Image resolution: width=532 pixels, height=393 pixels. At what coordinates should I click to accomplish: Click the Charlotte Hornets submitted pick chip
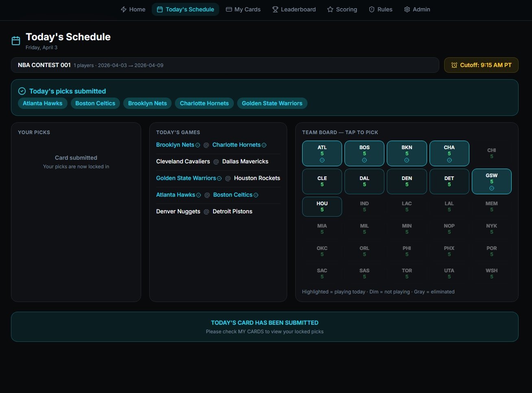point(204,103)
